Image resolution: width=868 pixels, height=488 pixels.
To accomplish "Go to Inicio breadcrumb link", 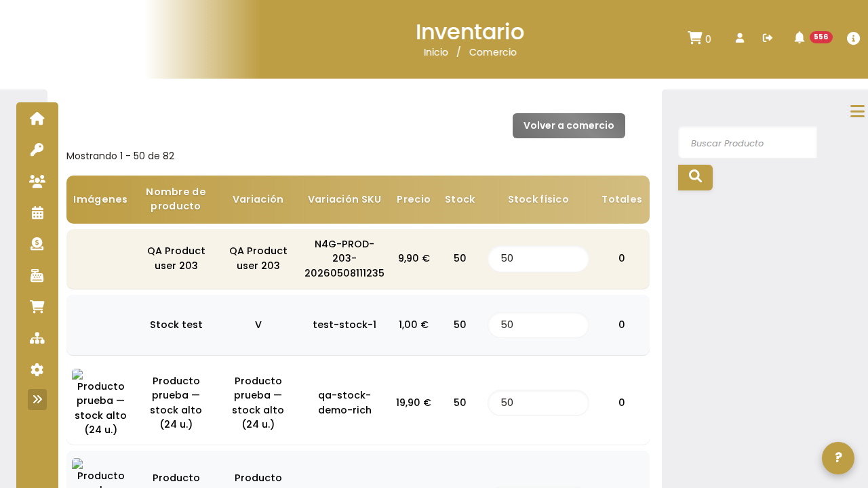I will tap(436, 52).
